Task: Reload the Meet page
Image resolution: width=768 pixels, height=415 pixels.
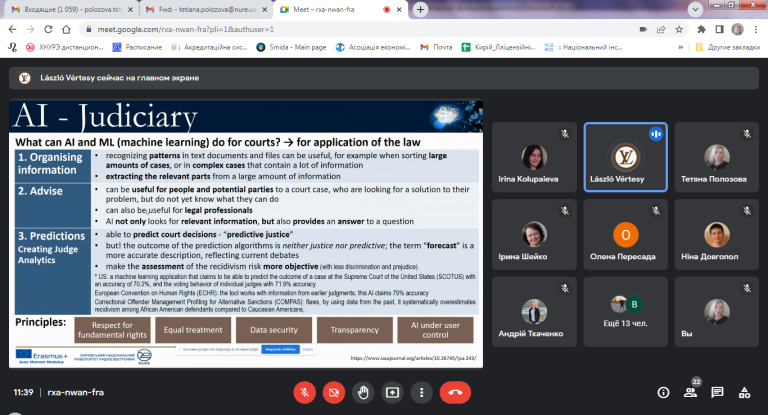Action: (x=48, y=29)
